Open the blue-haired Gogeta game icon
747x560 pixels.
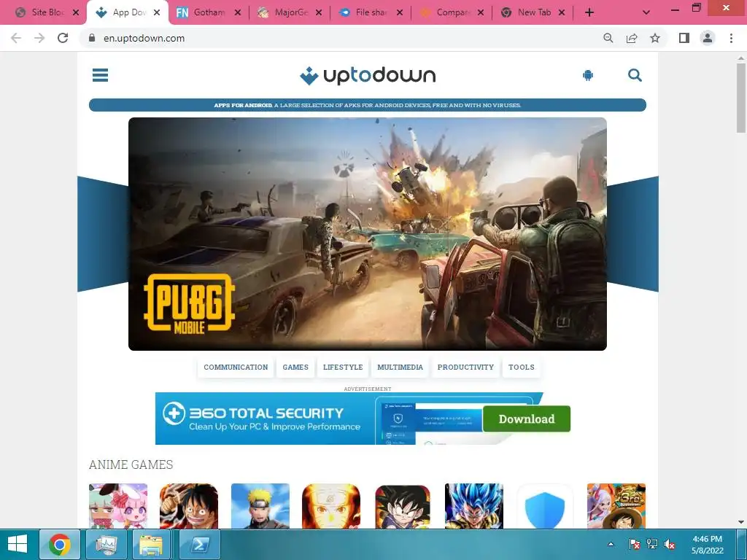point(474,506)
